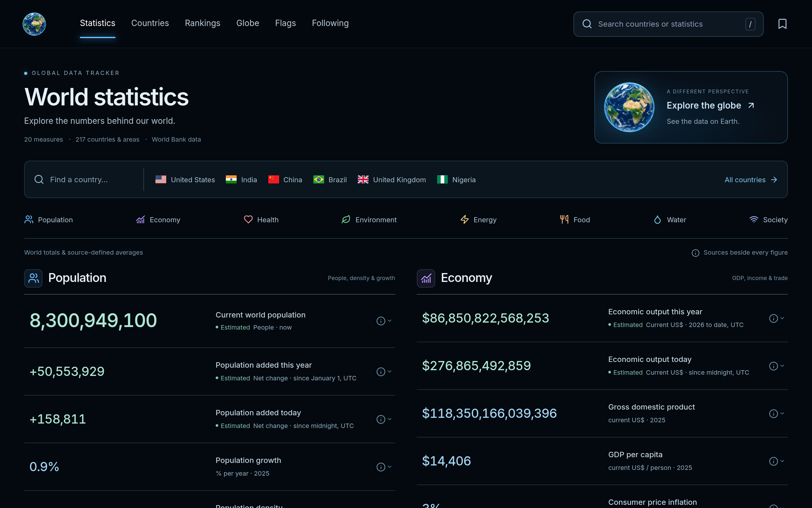Click the magnifier icon in the header search bar
Image resolution: width=812 pixels, height=508 pixels.
pyautogui.click(x=587, y=24)
